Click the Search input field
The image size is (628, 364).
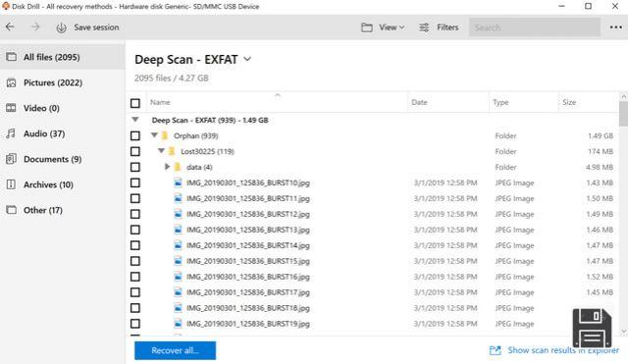(535, 27)
